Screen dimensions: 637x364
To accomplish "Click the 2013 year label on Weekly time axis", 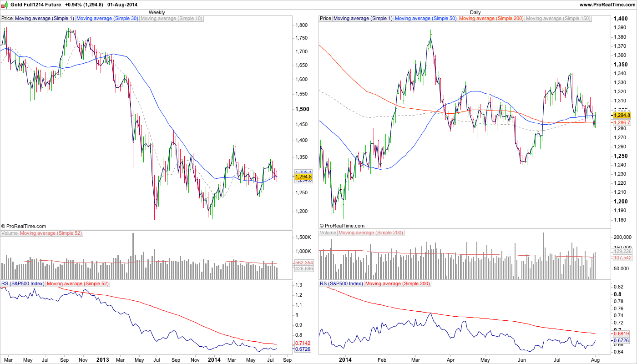I will tap(102, 359).
